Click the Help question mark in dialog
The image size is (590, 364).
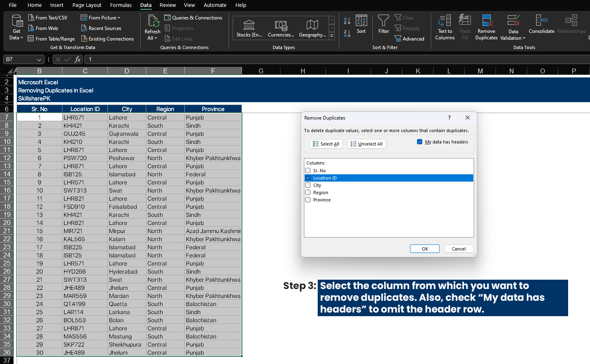coord(449,118)
